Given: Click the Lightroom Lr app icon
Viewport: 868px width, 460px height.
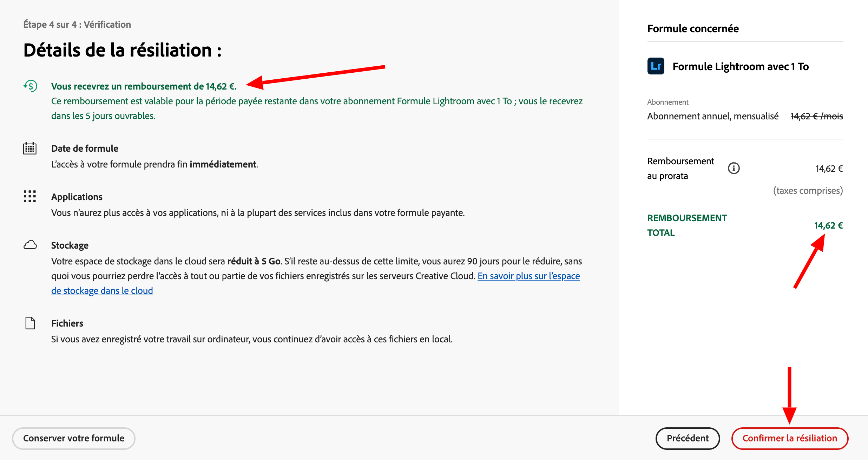Looking at the screenshot, I should click(x=656, y=66).
